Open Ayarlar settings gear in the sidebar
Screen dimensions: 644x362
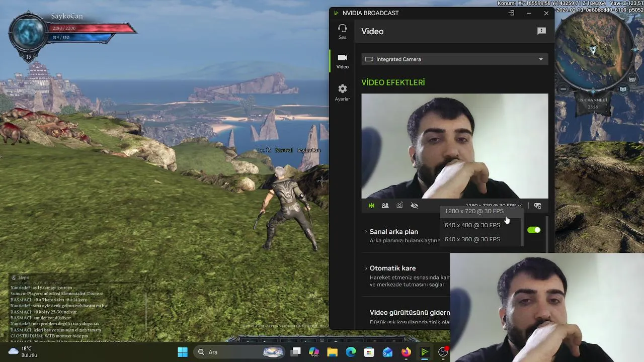[x=342, y=93]
